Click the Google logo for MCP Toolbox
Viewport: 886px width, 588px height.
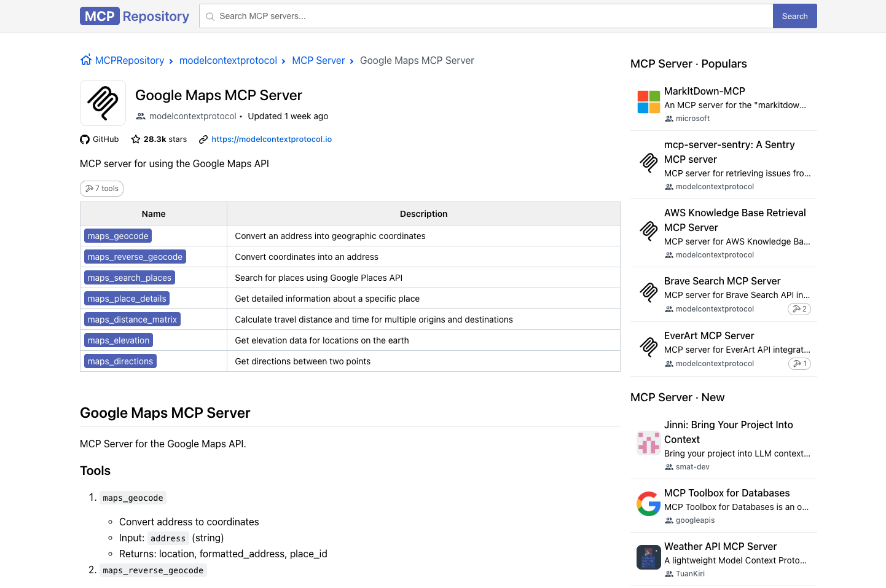pyautogui.click(x=648, y=504)
